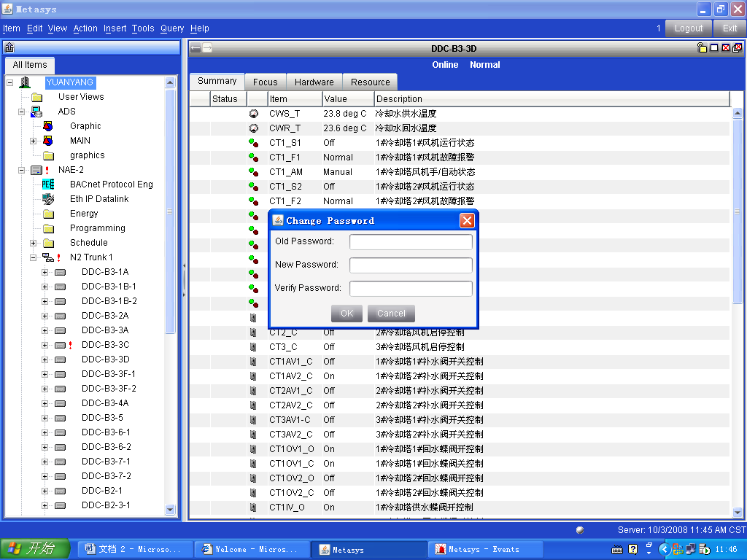The width and height of the screenshot is (747, 560).
Task: Collapse the NAE-2 tree node
Action: tap(21, 170)
